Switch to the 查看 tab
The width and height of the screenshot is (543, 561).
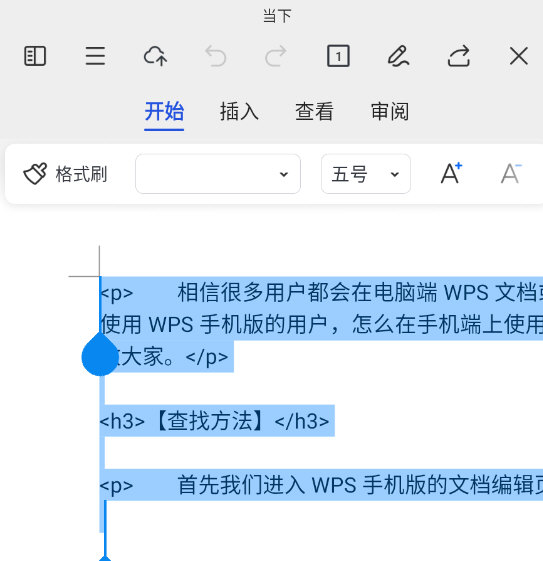(314, 111)
